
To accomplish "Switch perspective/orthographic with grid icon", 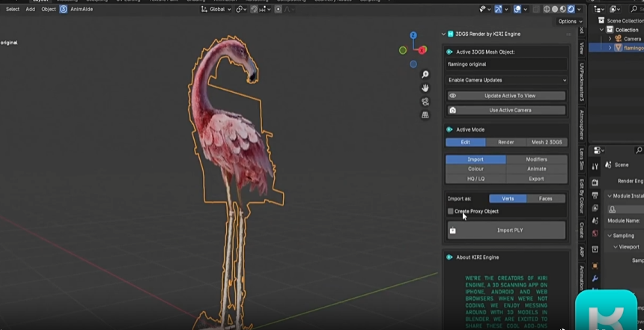I will coord(425,115).
